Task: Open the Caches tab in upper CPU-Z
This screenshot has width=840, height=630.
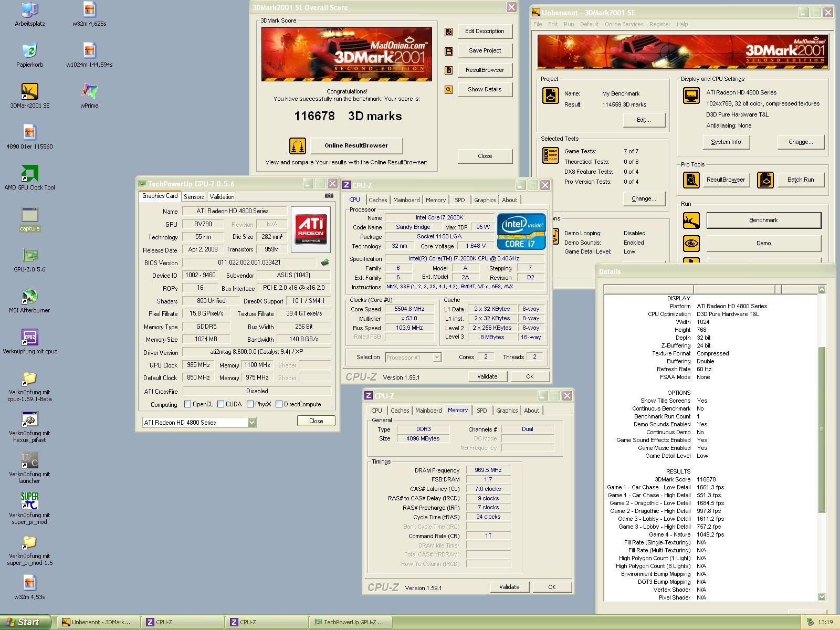Action: coord(377,200)
